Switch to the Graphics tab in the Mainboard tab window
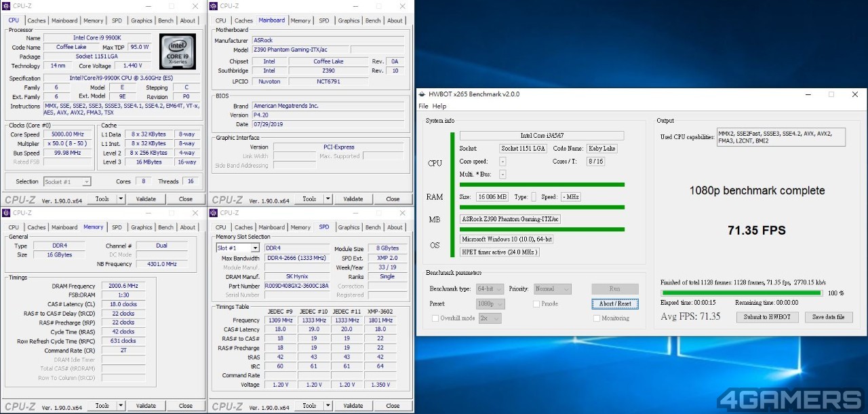Image resolution: width=868 pixels, height=414 pixels. [349, 20]
